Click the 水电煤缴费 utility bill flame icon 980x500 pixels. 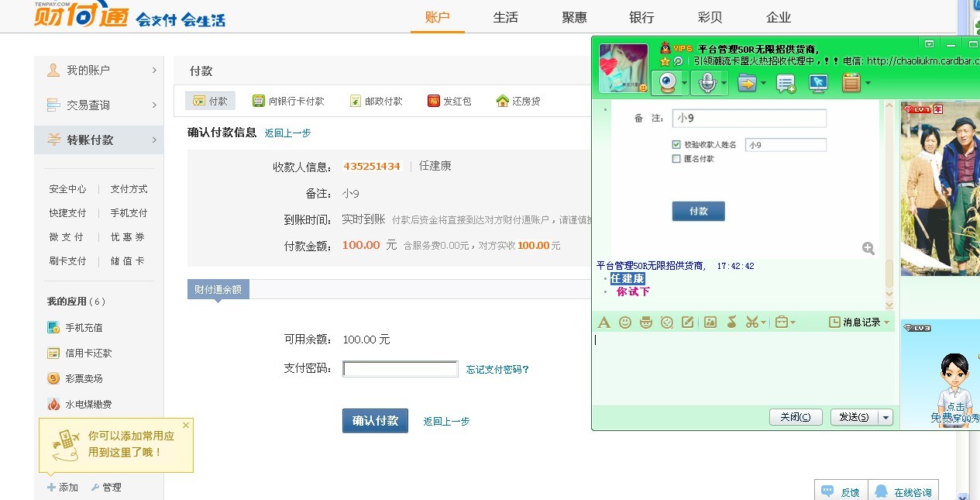point(53,404)
